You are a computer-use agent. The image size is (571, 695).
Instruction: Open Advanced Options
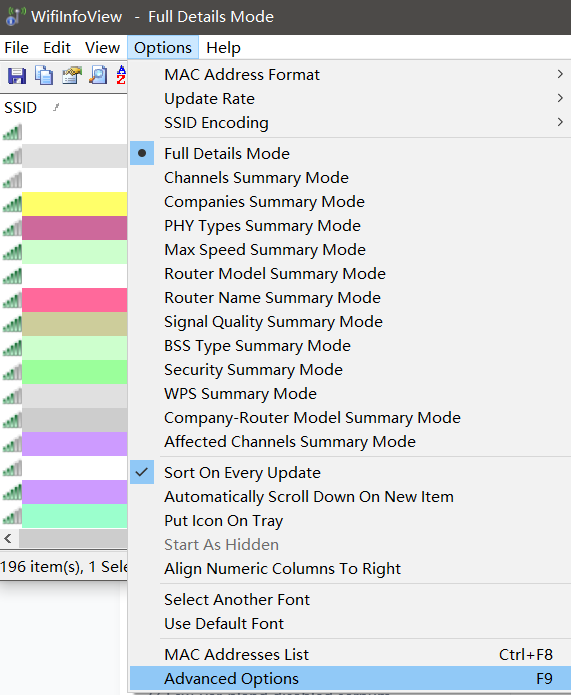[x=350, y=678]
